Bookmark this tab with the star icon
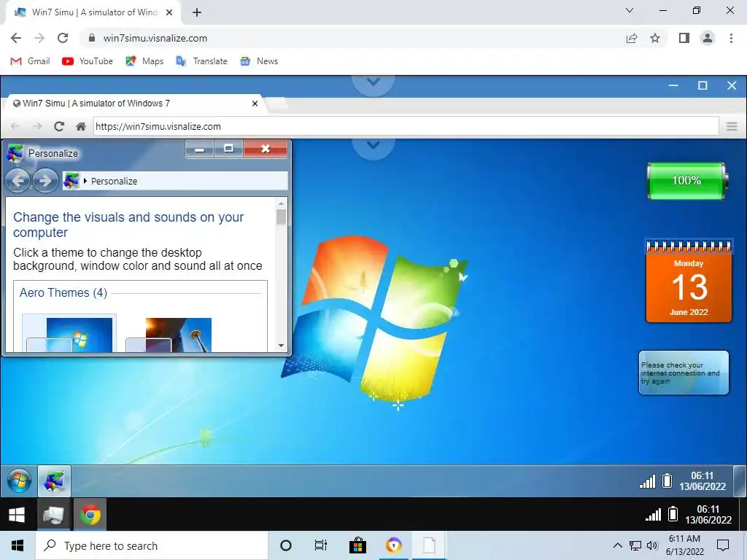747x560 pixels. 655,38
